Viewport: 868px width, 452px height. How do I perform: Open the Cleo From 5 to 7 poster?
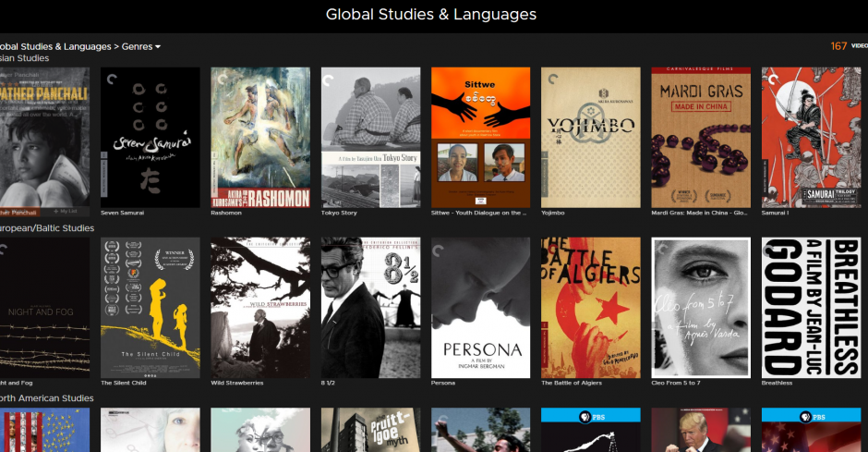click(x=701, y=308)
